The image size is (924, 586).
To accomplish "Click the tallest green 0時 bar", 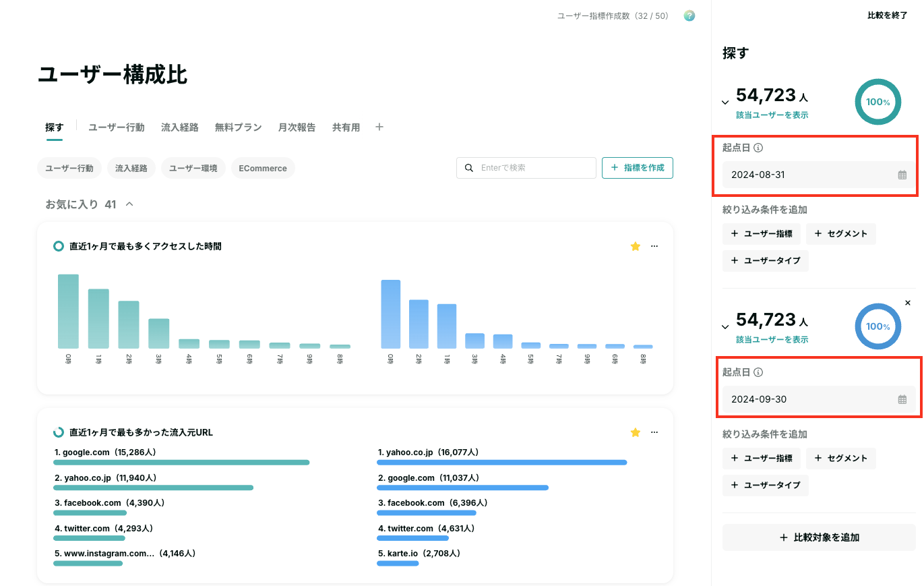I will tap(68, 312).
